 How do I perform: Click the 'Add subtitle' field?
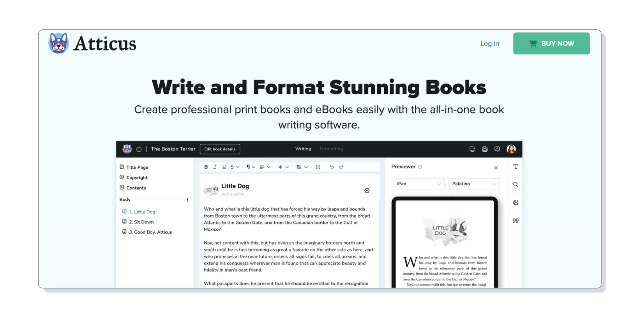pos(232,194)
